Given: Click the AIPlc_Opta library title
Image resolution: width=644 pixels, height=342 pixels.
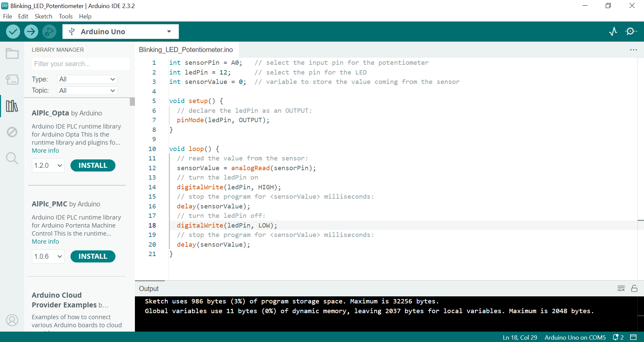Looking at the screenshot, I should 50,113.
